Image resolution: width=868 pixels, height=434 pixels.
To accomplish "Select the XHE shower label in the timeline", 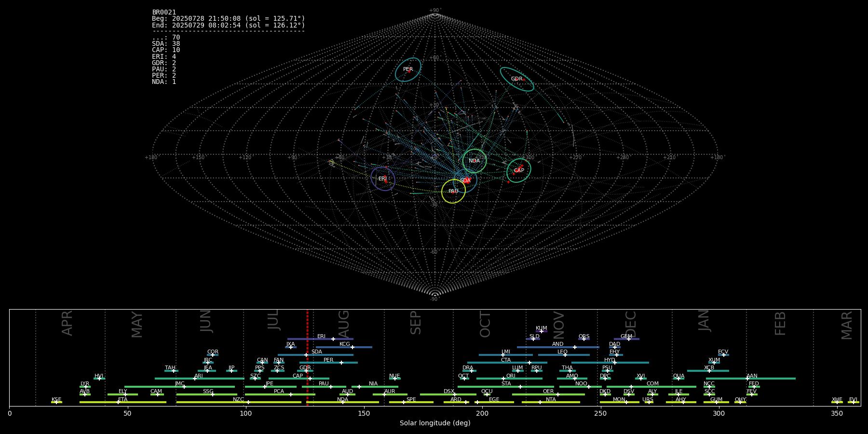I will pyautogui.click(x=837, y=400).
